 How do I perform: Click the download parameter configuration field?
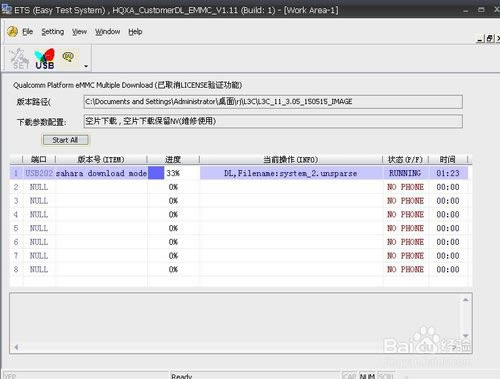tap(273, 121)
